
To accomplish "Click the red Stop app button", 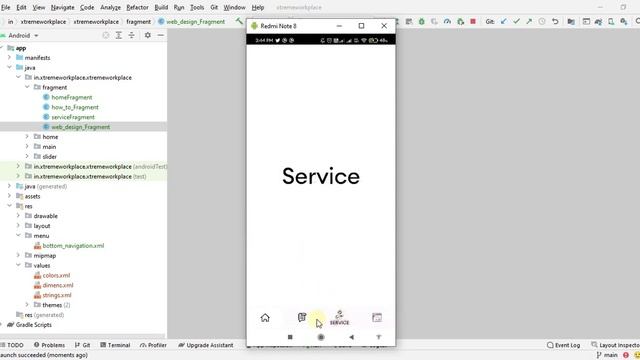I will pyautogui.click(x=473, y=21).
